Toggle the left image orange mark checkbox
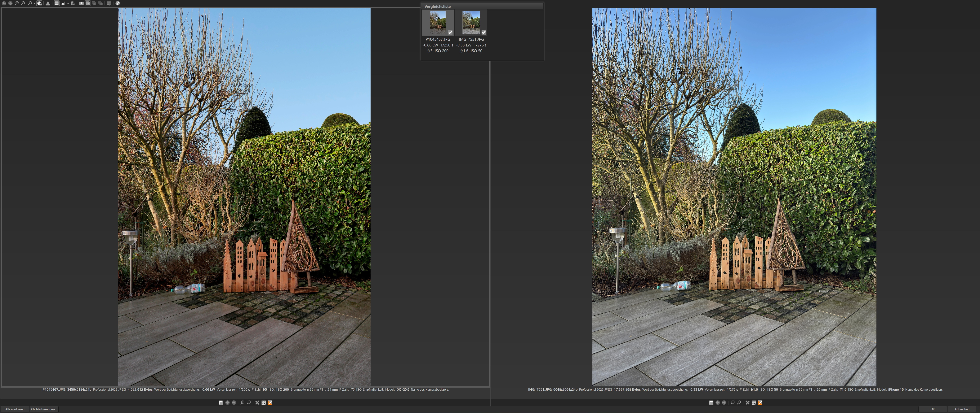This screenshot has width=980, height=413. 270,403
